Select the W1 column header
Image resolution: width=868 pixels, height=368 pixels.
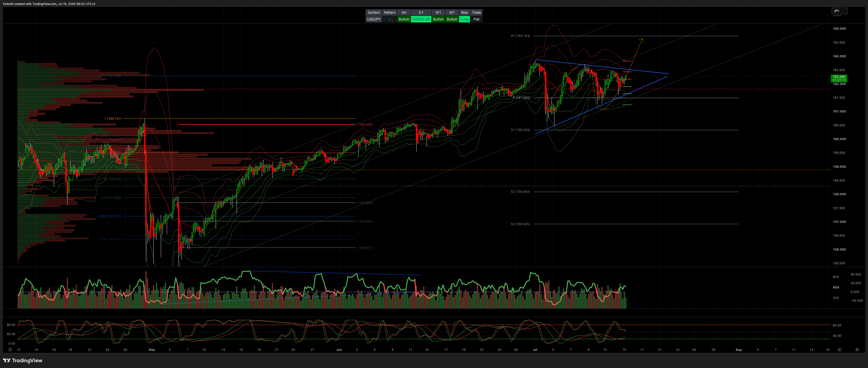pyautogui.click(x=438, y=12)
